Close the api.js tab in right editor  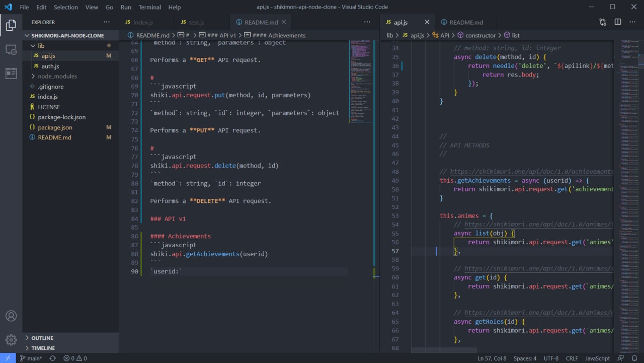tap(427, 22)
